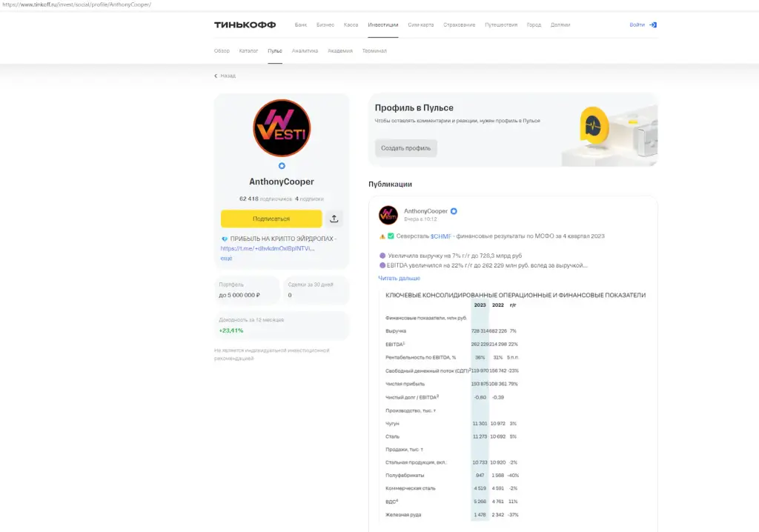Select the Инвестиции menu item
Image resolution: width=759 pixels, height=532 pixels.
(x=383, y=24)
